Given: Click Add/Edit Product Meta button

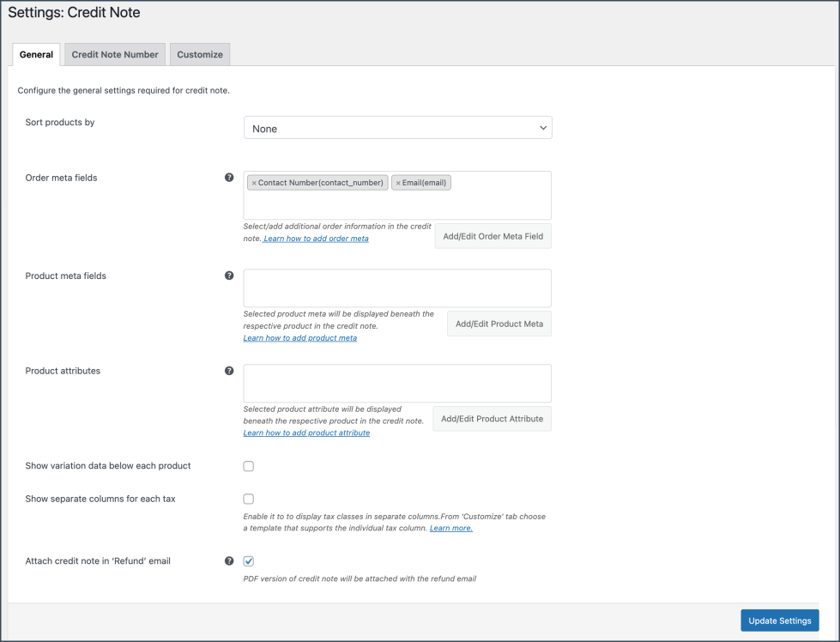Looking at the screenshot, I should 499,324.
